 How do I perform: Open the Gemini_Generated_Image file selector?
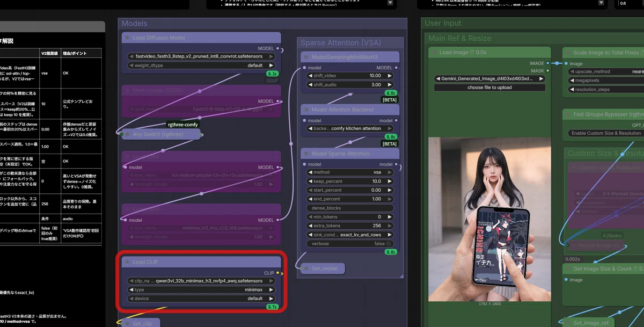[489, 78]
